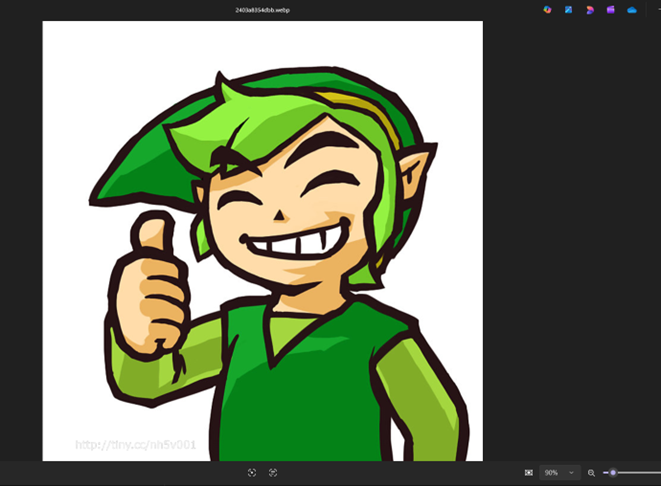The image size is (661, 486).
Task: Open the pink-orange Designer swoosh icon
Action: click(590, 10)
